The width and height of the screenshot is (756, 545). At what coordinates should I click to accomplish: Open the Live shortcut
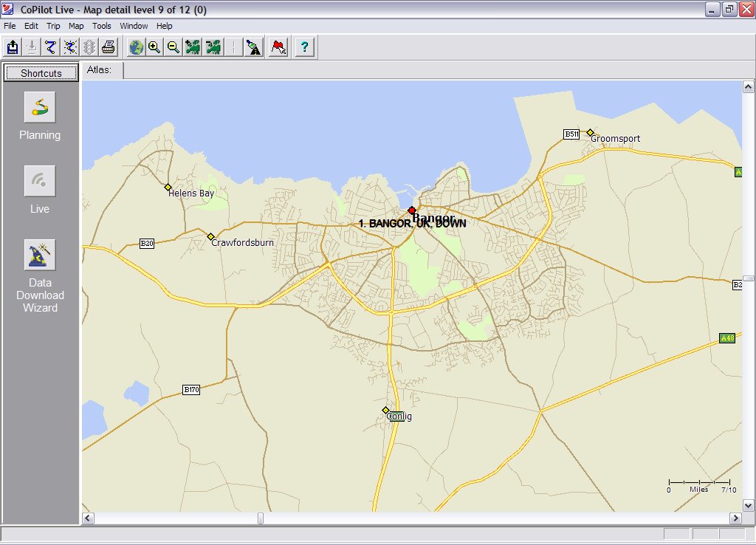tap(40, 181)
